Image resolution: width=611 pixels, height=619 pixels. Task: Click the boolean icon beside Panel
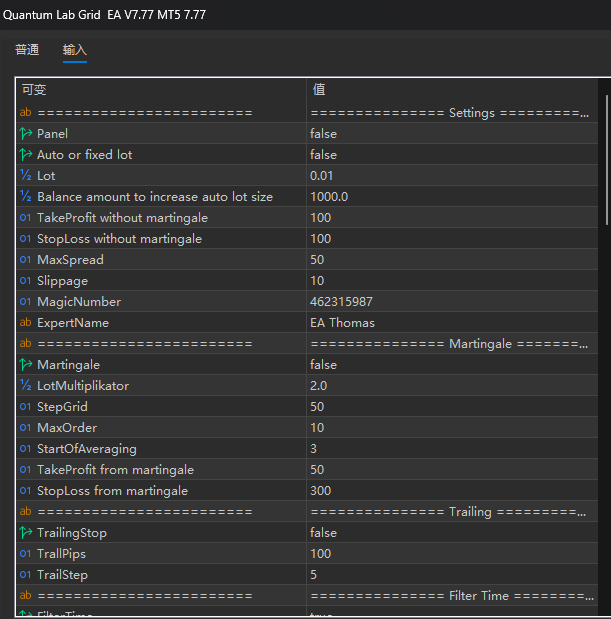[x=26, y=134]
